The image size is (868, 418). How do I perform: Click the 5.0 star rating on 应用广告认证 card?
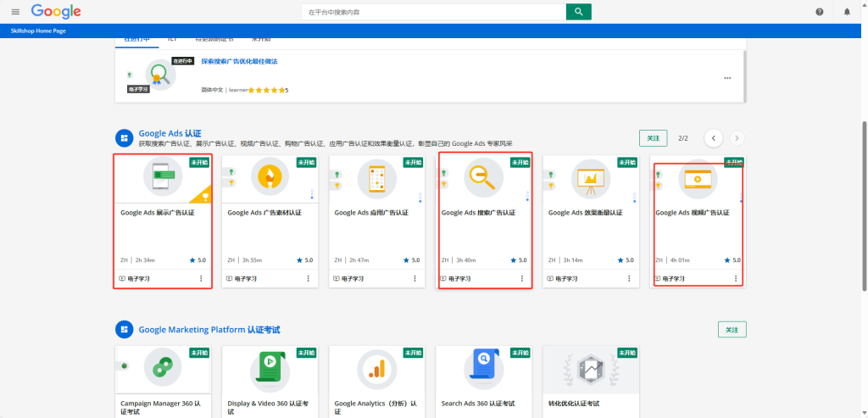click(x=411, y=260)
